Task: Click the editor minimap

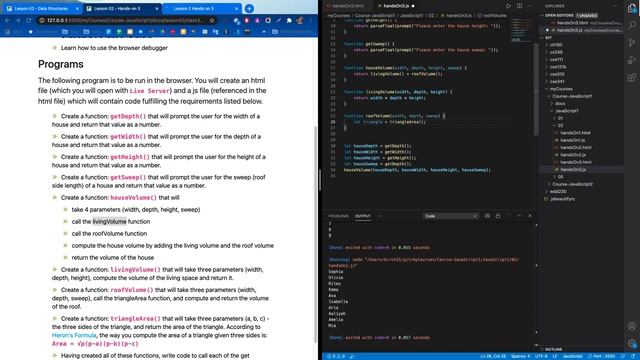Action: pyautogui.click(x=521, y=31)
